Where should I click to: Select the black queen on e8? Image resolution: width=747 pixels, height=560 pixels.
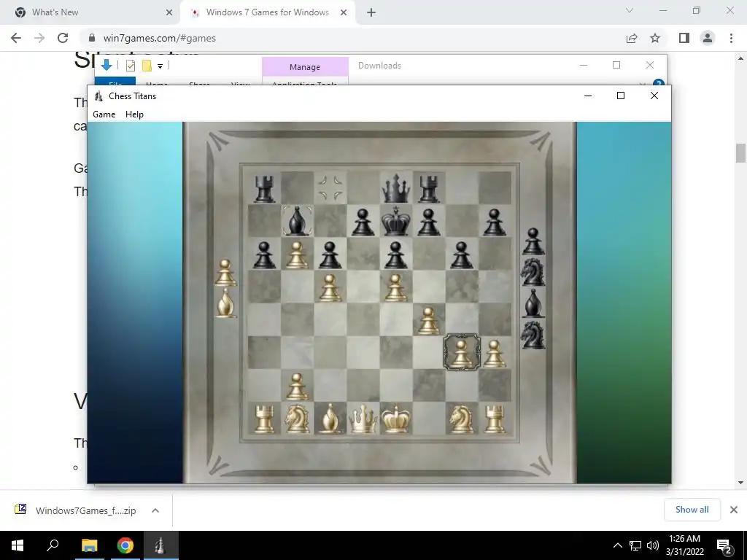[x=396, y=189]
